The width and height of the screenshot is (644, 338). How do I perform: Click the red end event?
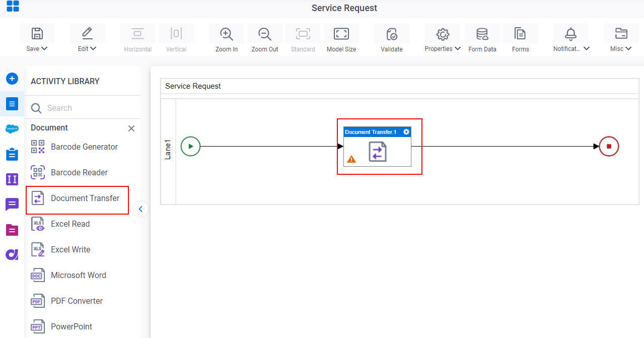[609, 147]
